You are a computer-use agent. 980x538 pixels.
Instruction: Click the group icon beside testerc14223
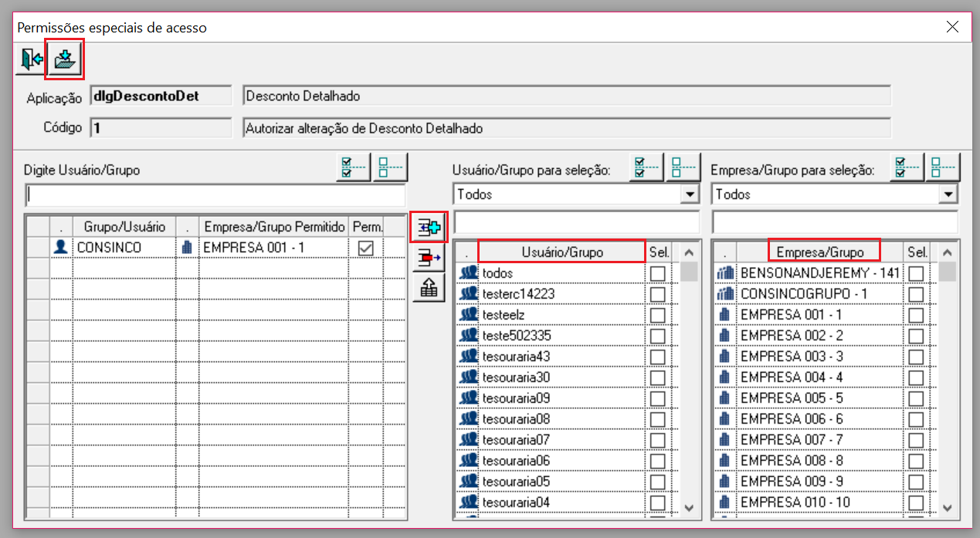pos(468,293)
